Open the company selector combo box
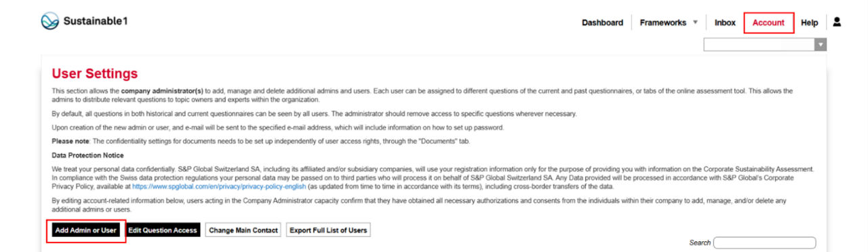 (x=765, y=45)
